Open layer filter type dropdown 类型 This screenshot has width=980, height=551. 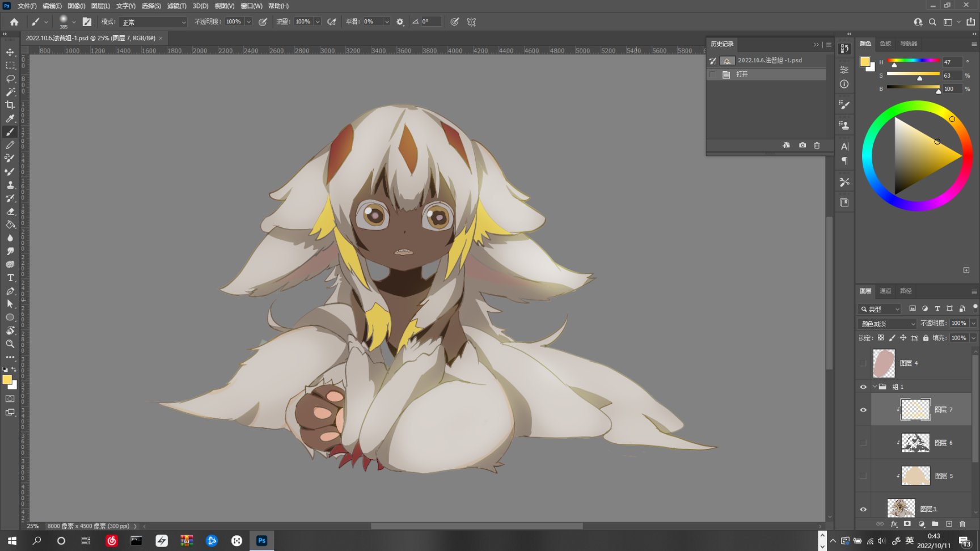tap(880, 309)
